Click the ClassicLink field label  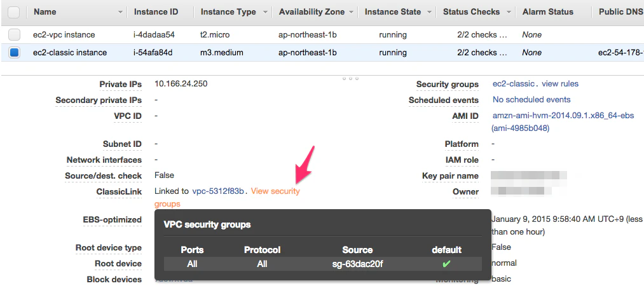click(x=119, y=191)
